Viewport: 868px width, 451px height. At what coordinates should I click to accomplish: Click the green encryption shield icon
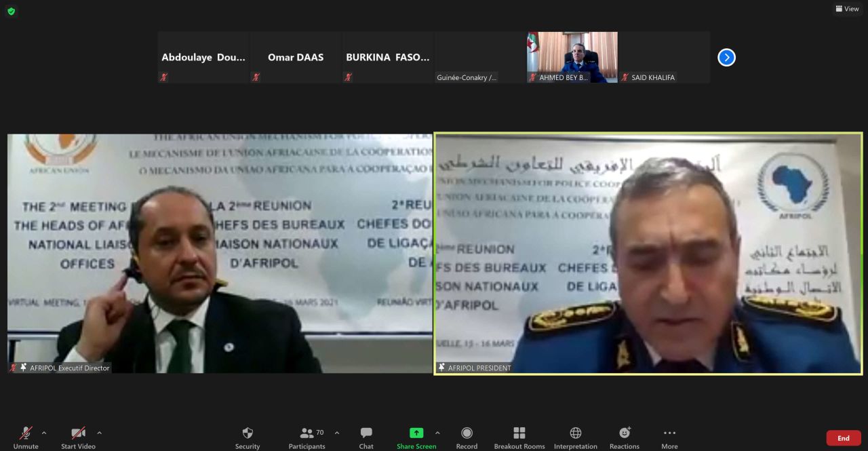[11, 11]
